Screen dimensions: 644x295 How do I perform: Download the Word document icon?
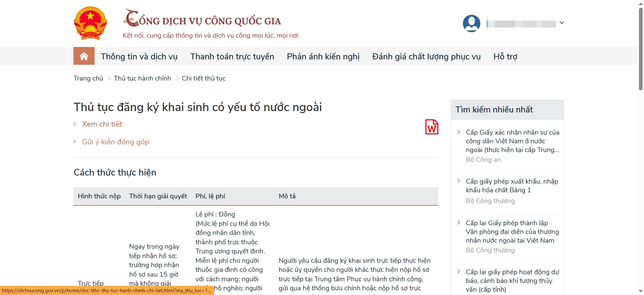tap(432, 127)
